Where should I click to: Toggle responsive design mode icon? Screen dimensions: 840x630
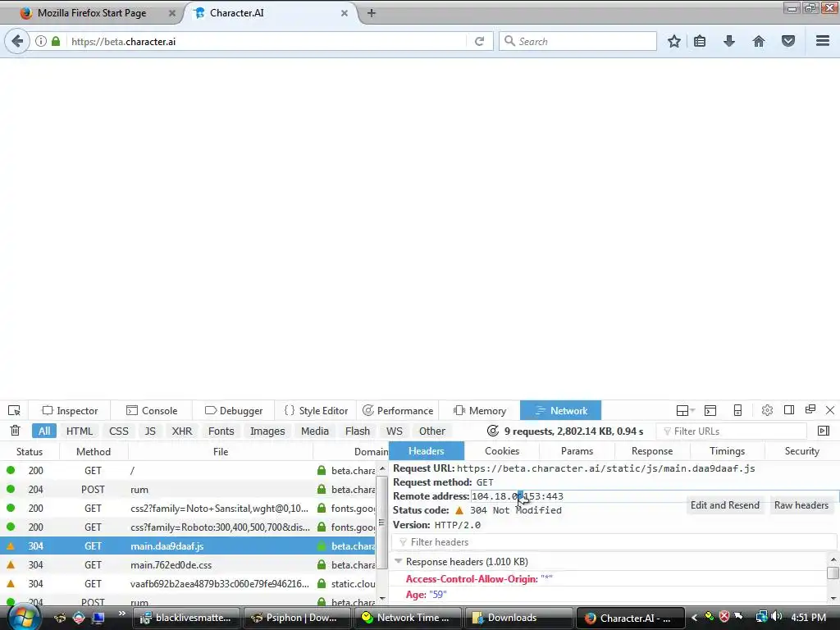tap(737, 410)
